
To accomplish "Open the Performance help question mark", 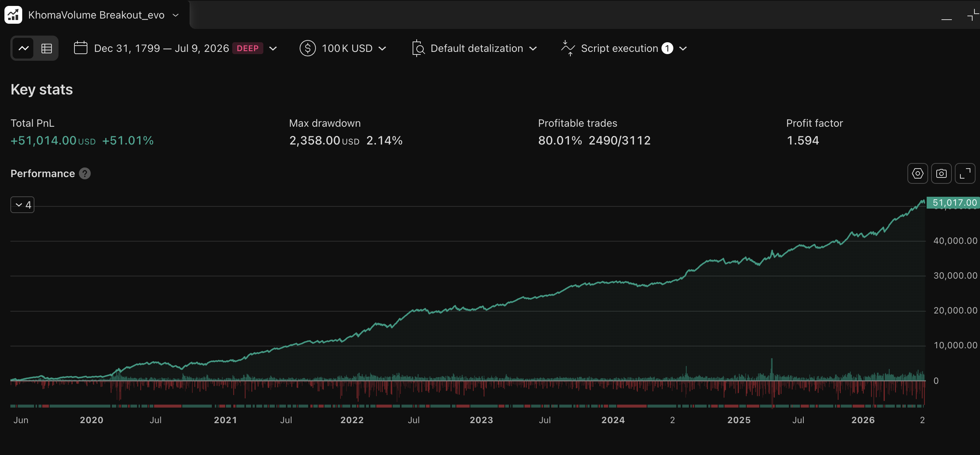I will click(85, 173).
